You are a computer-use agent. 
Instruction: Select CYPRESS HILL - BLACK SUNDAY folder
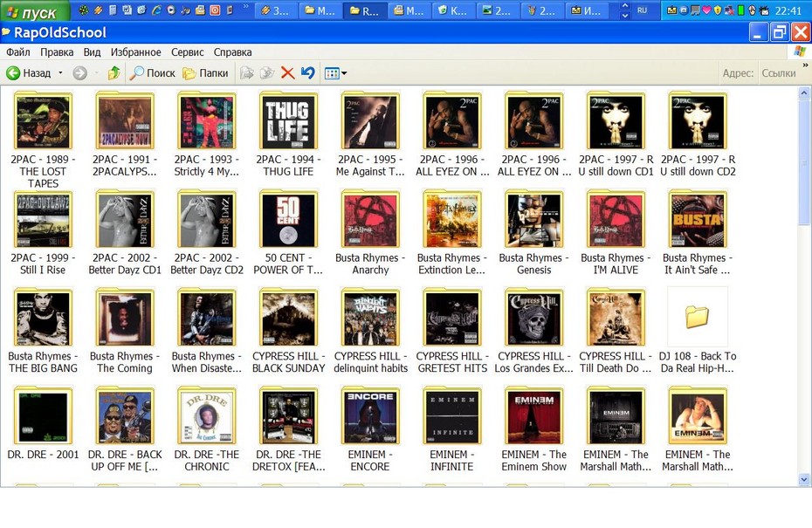click(288, 331)
